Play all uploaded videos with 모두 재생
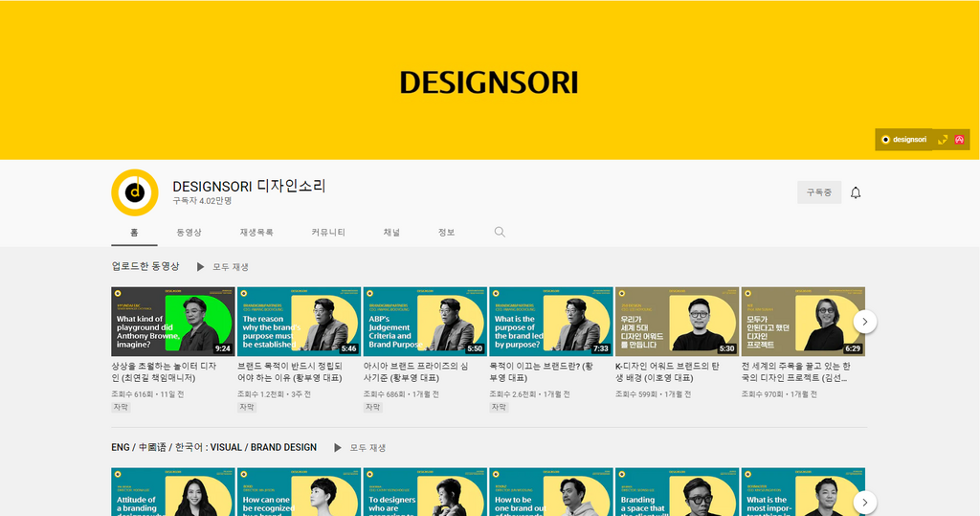980x516 pixels. 222,267
